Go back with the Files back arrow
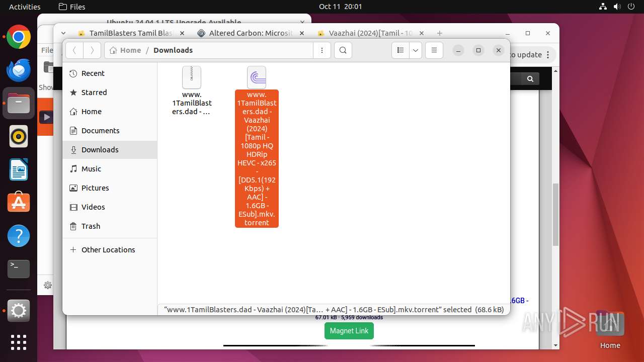 (x=74, y=50)
